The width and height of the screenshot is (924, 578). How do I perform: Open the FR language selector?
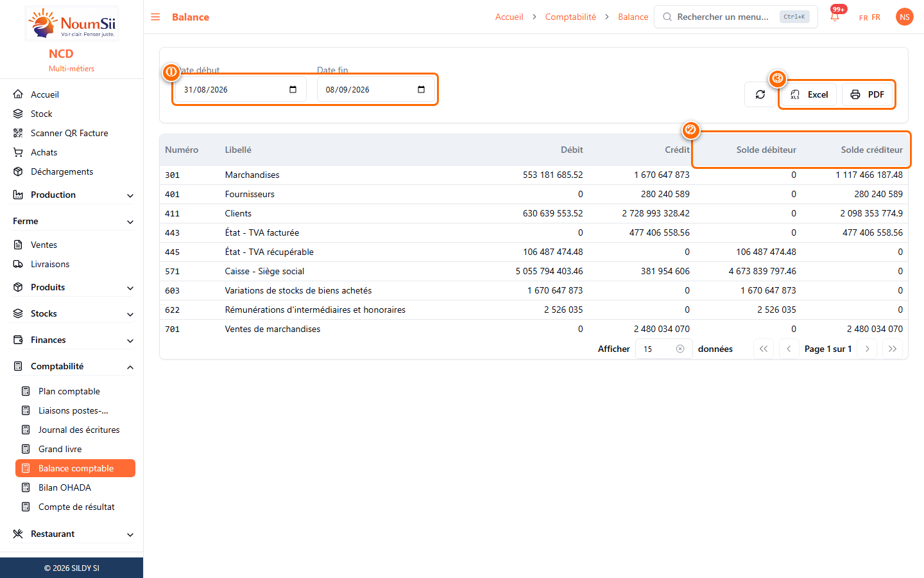pos(869,17)
